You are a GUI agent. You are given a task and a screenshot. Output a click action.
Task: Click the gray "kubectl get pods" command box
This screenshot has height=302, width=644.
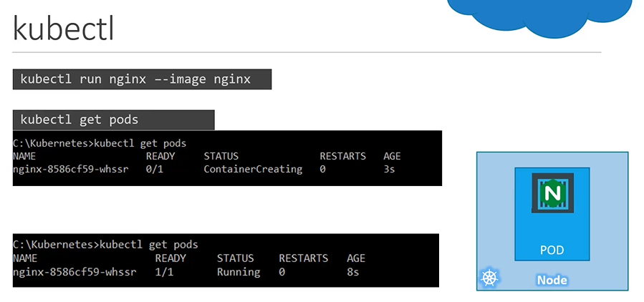point(113,120)
